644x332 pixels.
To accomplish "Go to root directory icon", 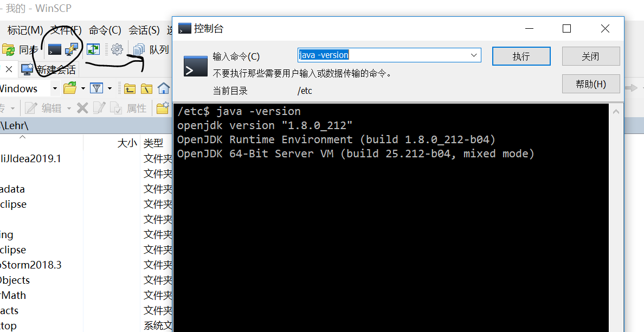I will (x=146, y=88).
